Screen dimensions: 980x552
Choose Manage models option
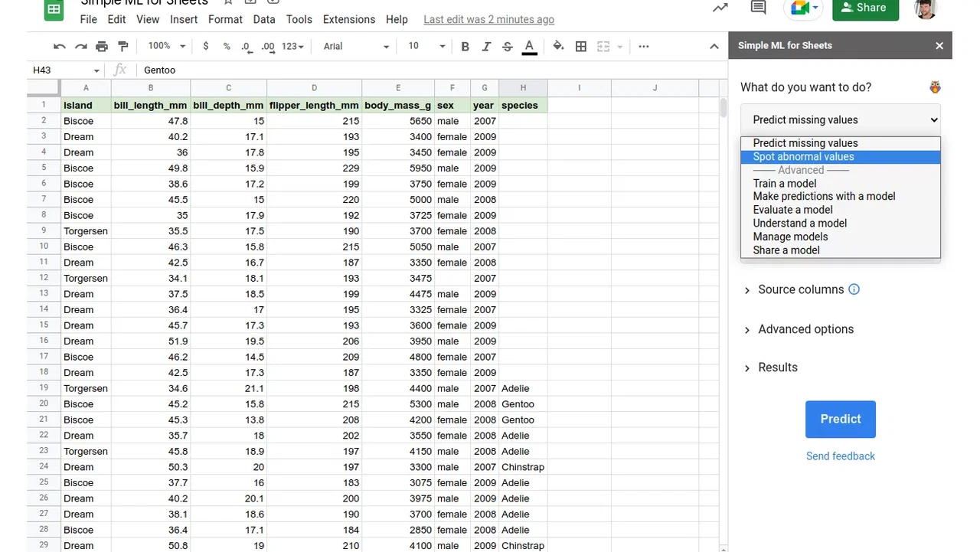pos(840,237)
